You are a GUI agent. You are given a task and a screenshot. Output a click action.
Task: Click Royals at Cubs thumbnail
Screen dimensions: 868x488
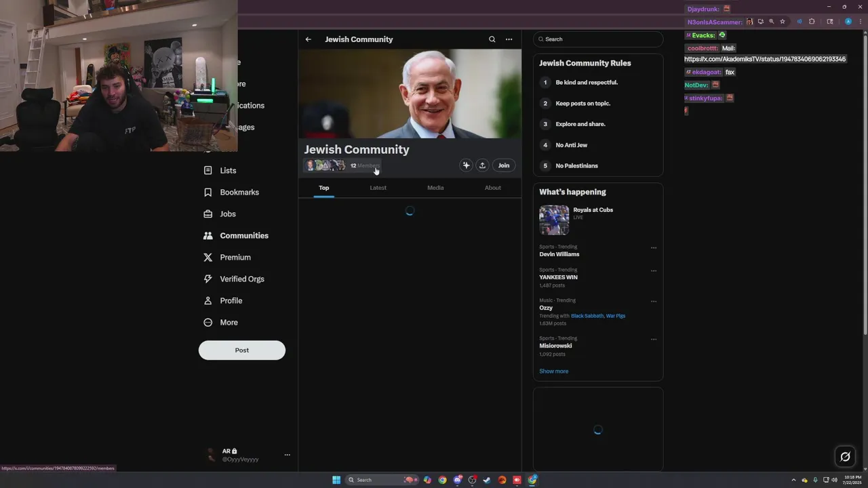click(554, 220)
